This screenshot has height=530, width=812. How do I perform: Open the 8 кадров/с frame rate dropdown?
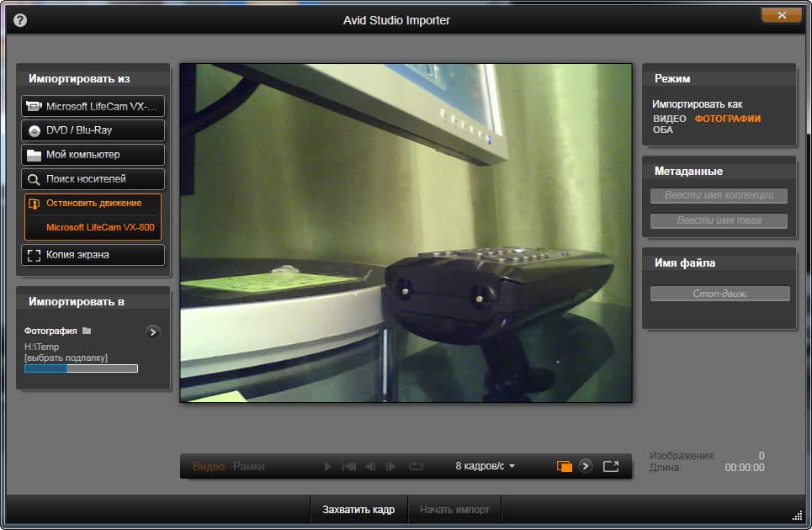(485, 466)
